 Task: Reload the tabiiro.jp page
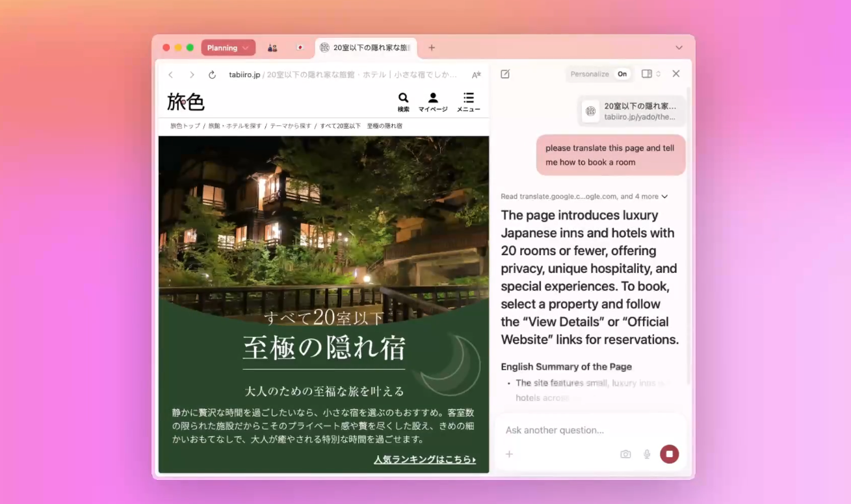click(212, 75)
